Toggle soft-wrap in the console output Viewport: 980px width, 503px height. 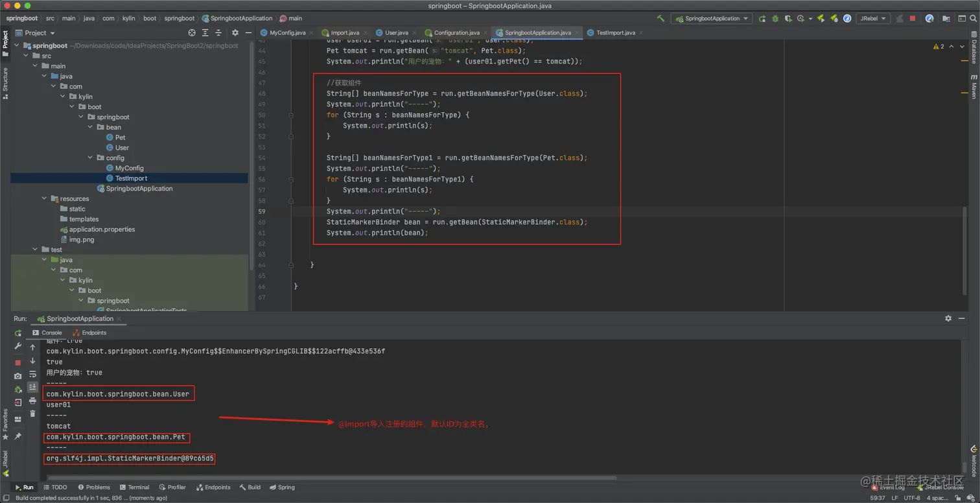32,374
